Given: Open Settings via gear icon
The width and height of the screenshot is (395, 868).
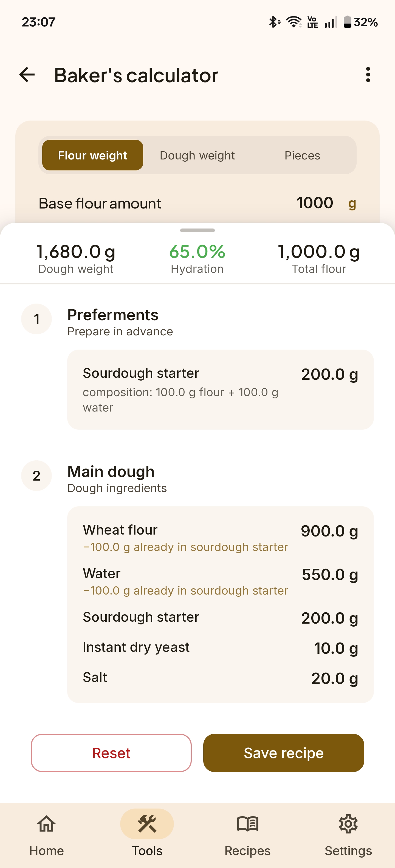Looking at the screenshot, I should pyautogui.click(x=348, y=824).
